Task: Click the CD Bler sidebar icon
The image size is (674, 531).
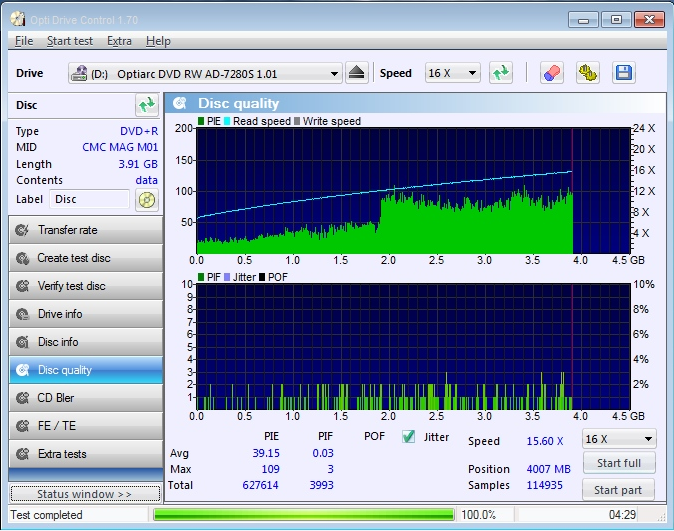Action: [22, 398]
